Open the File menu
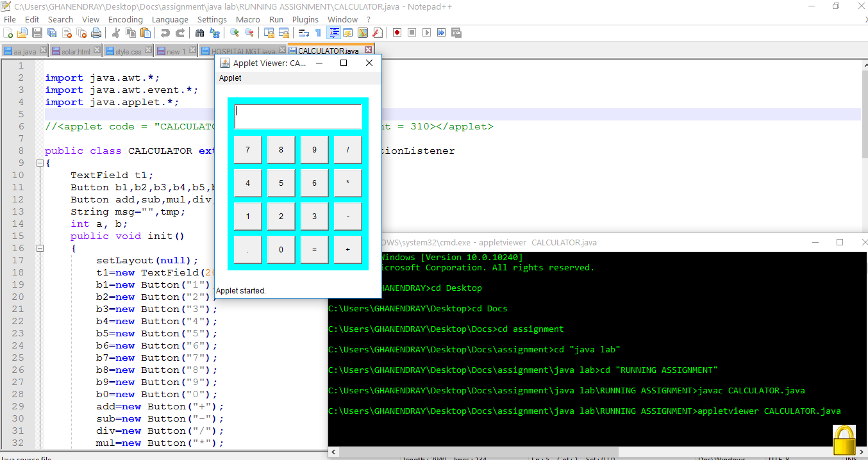The width and height of the screenshot is (868, 460). [x=10, y=19]
